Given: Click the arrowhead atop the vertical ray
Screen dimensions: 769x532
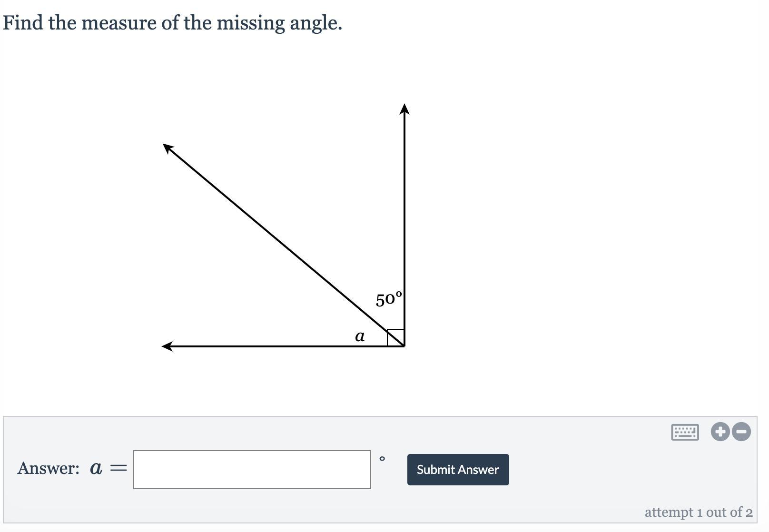Looking at the screenshot, I should pos(404,109).
